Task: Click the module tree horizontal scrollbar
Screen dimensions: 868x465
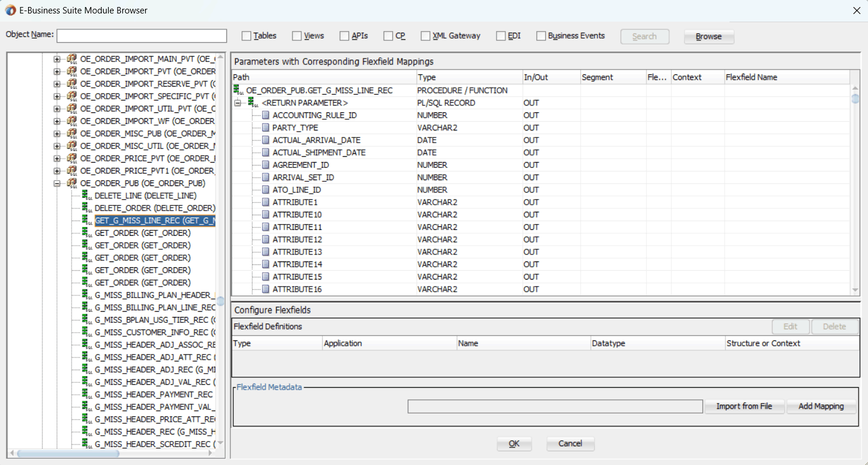Action: (67, 453)
